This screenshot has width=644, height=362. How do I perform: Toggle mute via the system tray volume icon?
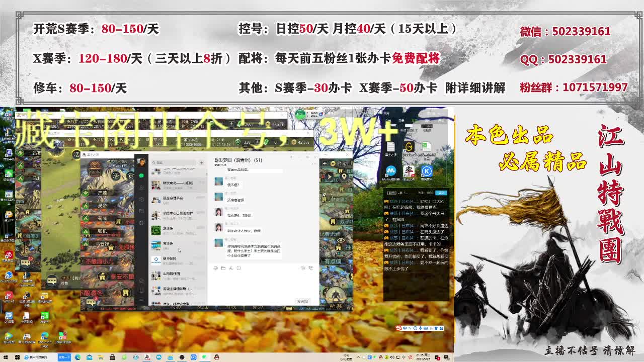click(x=393, y=358)
